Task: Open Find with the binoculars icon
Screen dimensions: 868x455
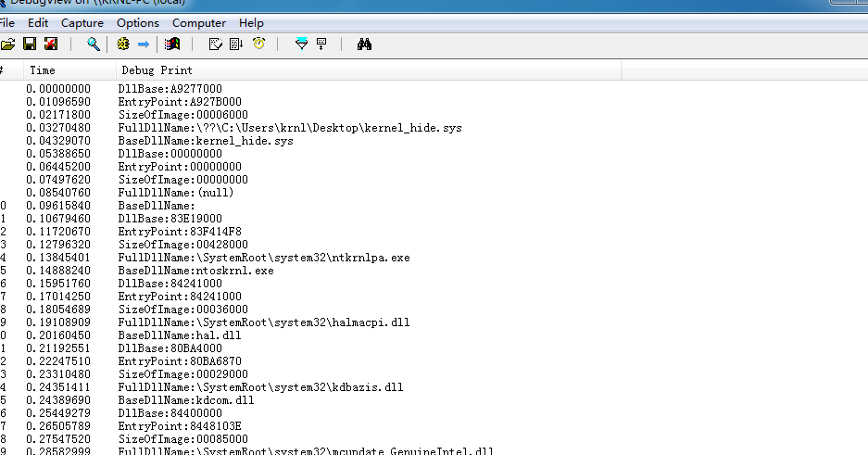Action: pos(364,44)
